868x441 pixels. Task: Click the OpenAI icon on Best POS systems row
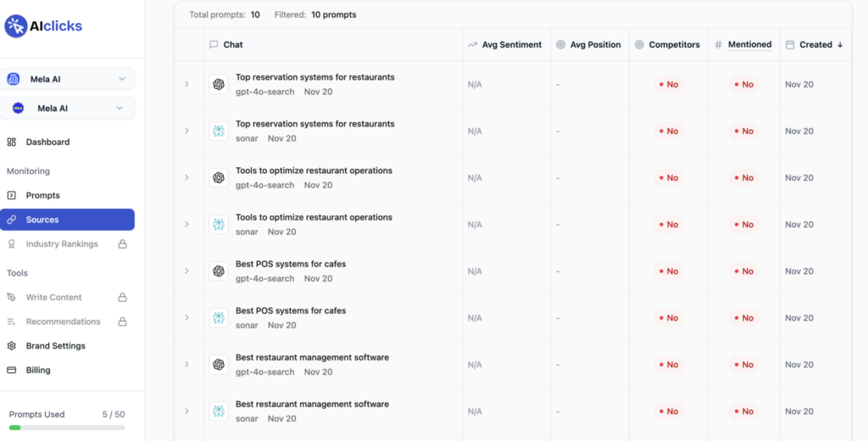(x=219, y=271)
